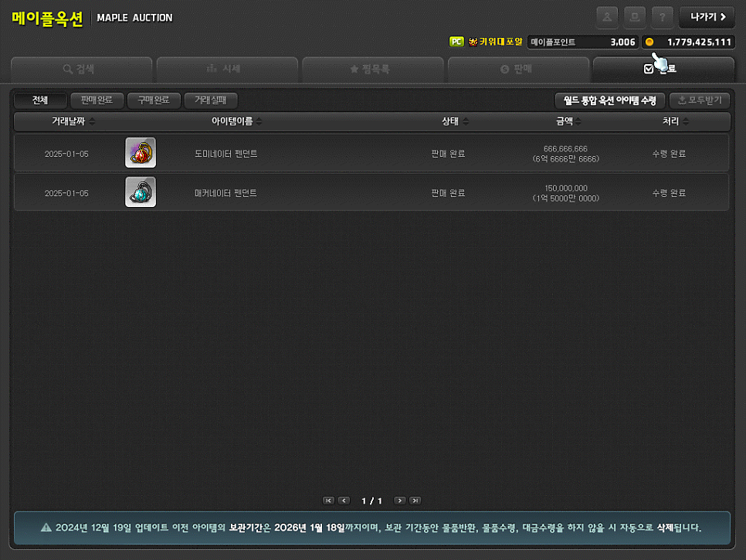Screen dimensions: 746x560
Task: Go to previous page
Action: click(344, 501)
